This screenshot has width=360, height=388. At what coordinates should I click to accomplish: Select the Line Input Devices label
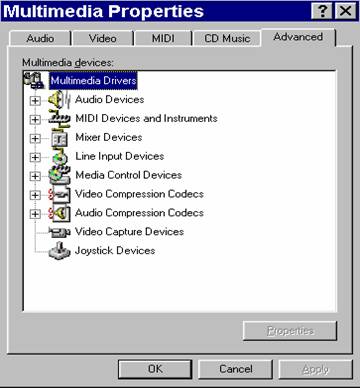coord(120,156)
